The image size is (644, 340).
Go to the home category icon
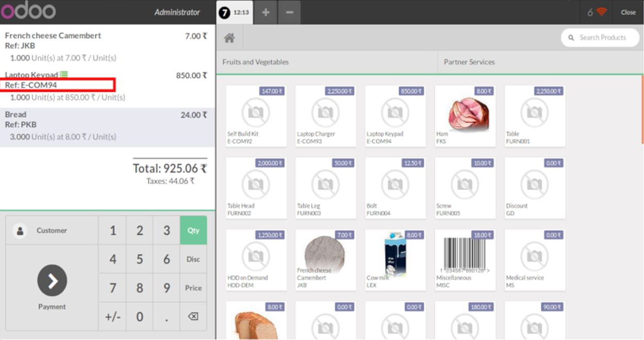click(x=229, y=38)
